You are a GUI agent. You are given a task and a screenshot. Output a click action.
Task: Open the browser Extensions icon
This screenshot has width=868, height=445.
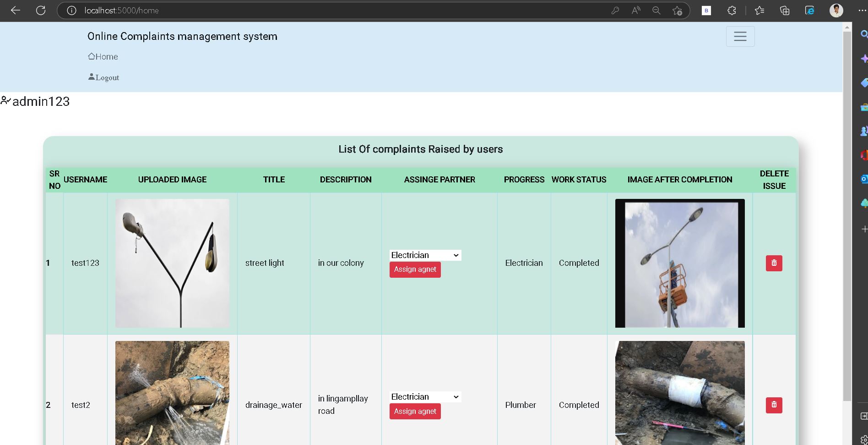(x=732, y=10)
